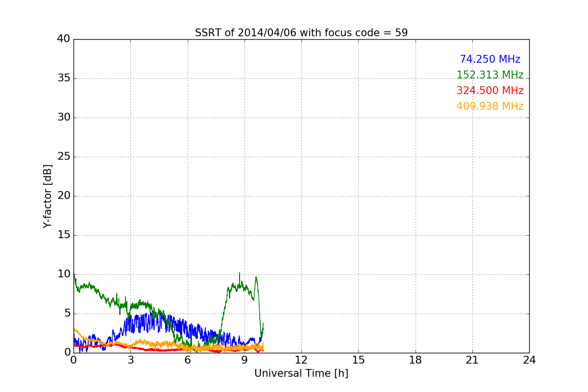The image size is (588, 392).
Task: Click the 'Y-factor [dB]' axis label
Action: (x=48, y=196)
